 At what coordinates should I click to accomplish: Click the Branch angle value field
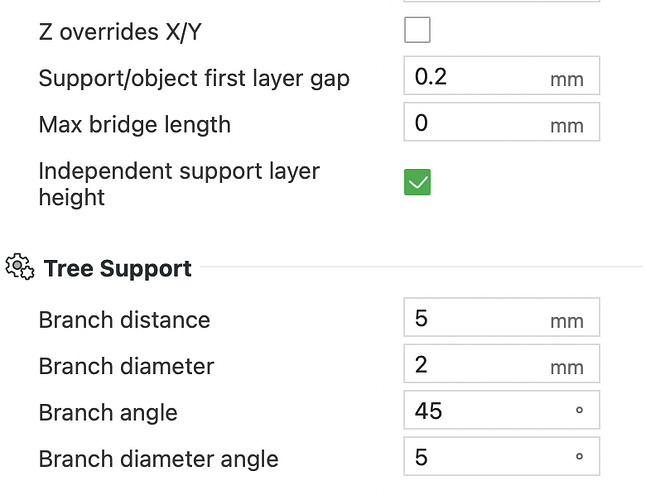(501, 410)
